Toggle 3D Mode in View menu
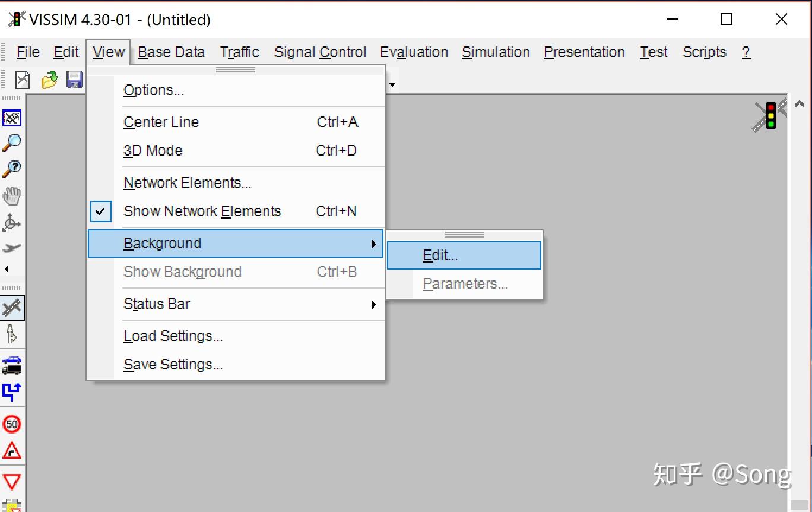812x512 pixels. [x=153, y=151]
